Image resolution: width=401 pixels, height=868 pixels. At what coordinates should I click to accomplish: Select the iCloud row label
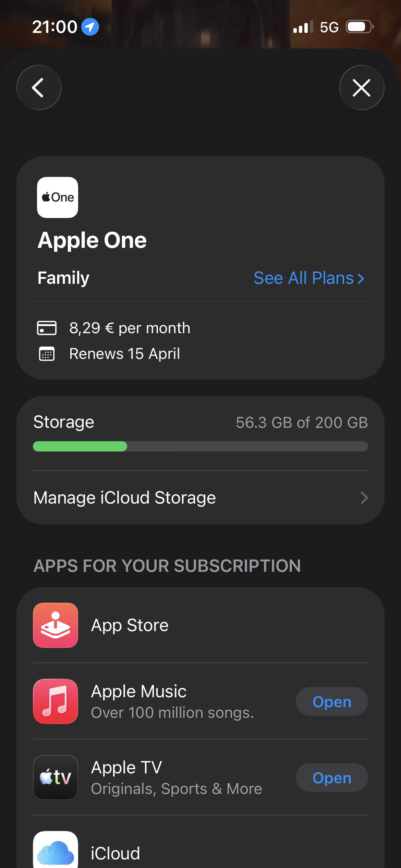click(x=116, y=853)
